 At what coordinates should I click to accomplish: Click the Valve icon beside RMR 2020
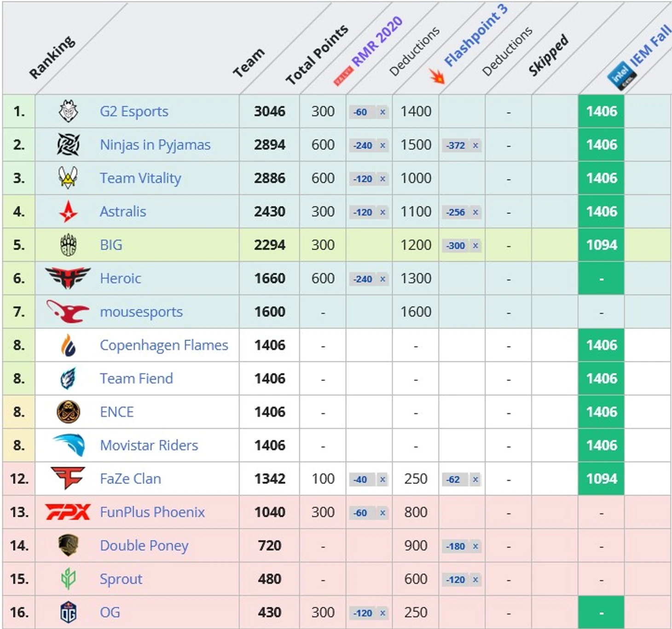point(343,76)
